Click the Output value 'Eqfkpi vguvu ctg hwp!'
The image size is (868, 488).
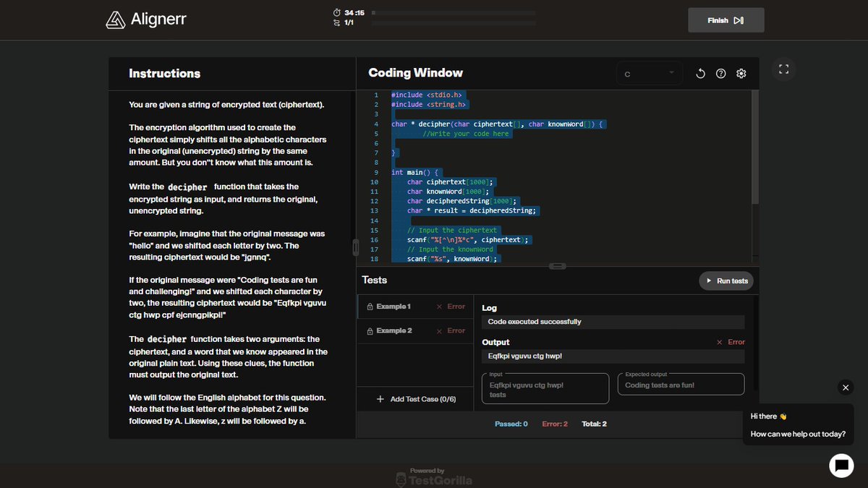tap(525, 356)
